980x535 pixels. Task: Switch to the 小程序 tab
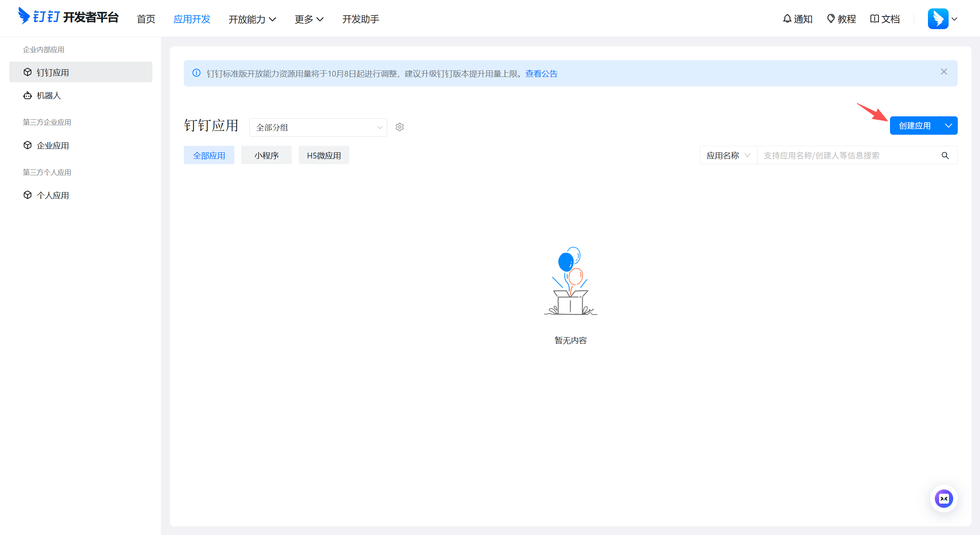point(267,155)
